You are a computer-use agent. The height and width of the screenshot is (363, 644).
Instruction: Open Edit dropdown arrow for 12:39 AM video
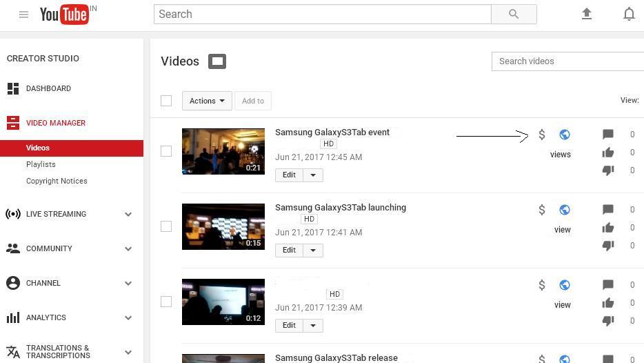[x=313, y=326]
